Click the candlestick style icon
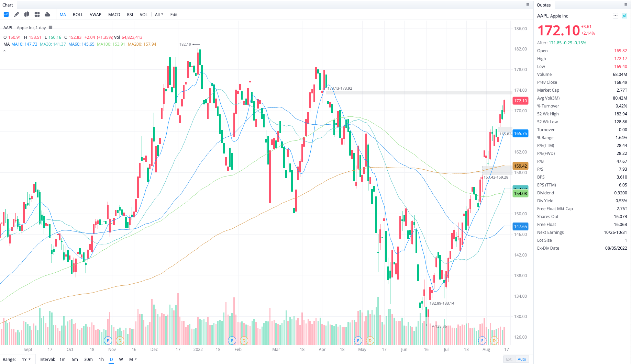 pos(26,14)
